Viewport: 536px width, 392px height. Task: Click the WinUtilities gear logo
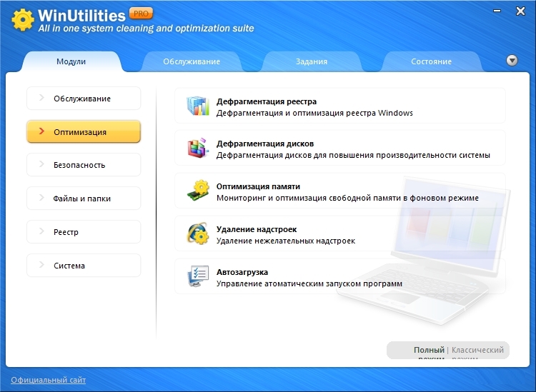point(24,20)
